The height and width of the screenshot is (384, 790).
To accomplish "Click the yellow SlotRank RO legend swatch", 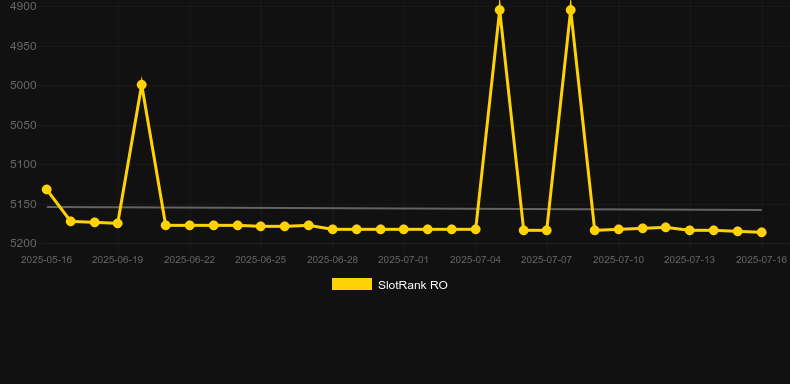I will click(x=352, y=284).
